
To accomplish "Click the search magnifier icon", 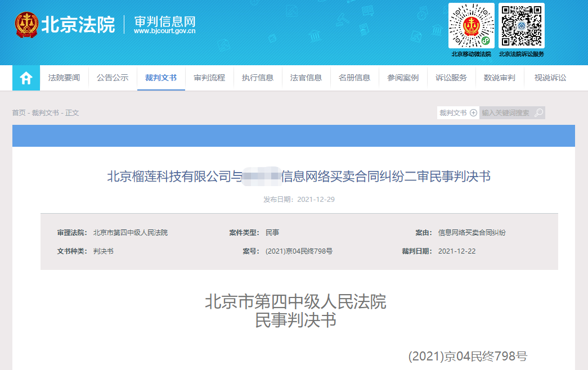I will click(538, 113).
